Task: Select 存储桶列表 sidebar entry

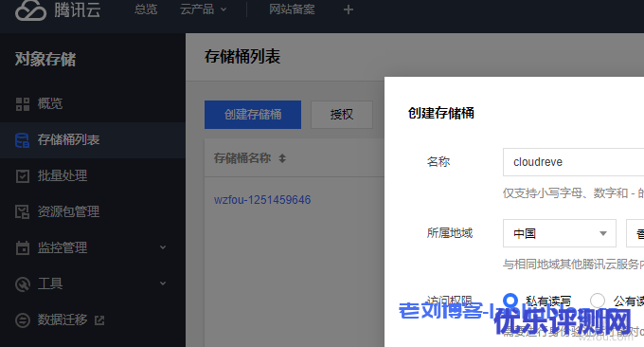Action: (x=93, y=139)
